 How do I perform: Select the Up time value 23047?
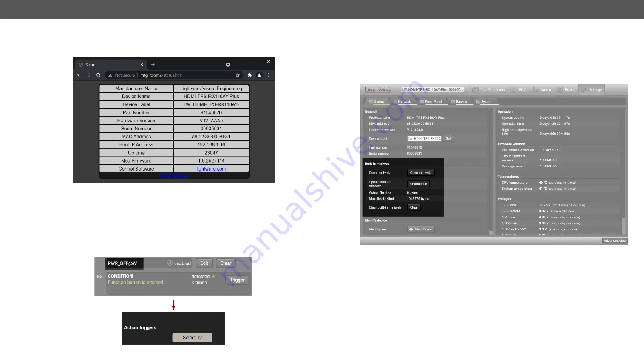click(x=211, y=153)
